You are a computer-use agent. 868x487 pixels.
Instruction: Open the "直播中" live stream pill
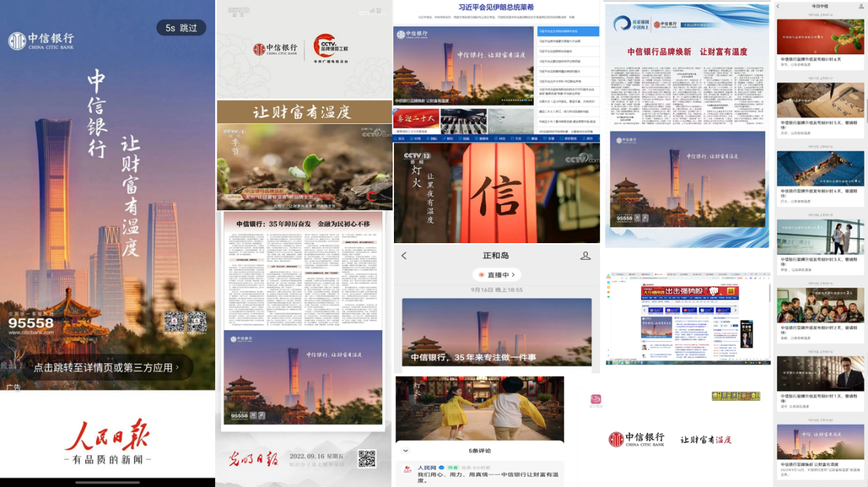pyautogui.click(x=497, y=275)
